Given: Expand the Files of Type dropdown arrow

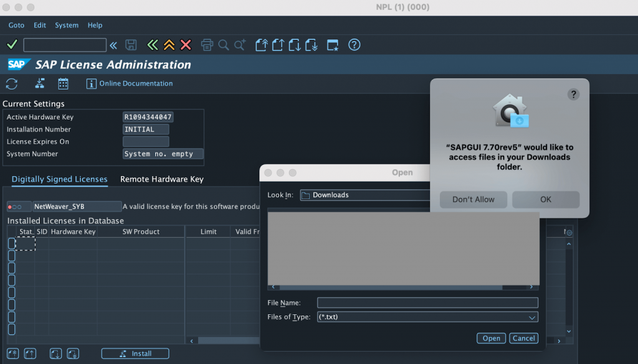Looking at the screenshot, I should [532, 317].
